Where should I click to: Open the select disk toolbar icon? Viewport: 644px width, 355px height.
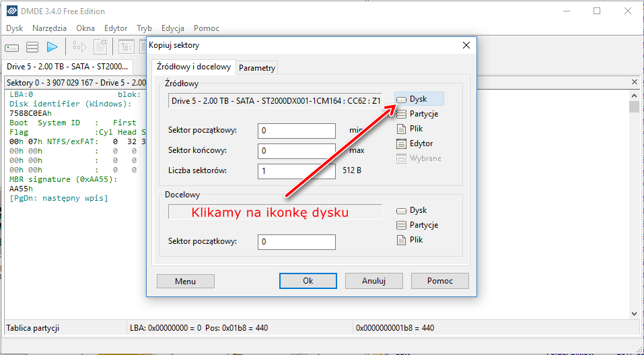(x=12, y=46)
